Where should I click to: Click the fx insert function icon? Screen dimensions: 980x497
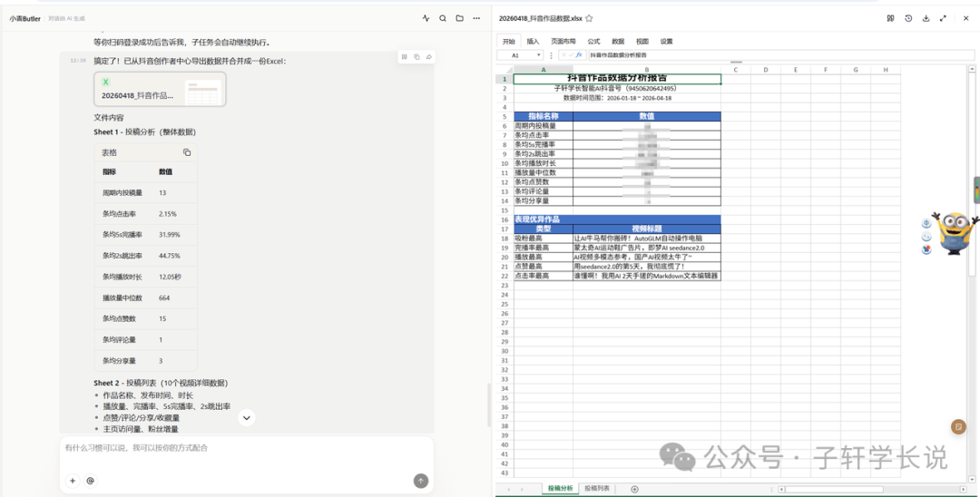(579, 55)
